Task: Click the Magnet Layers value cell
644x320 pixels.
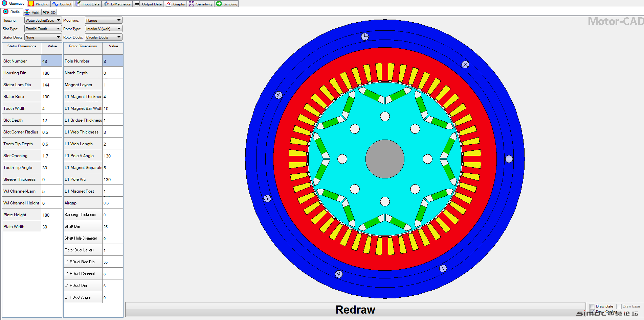Action: pos(113,84)
